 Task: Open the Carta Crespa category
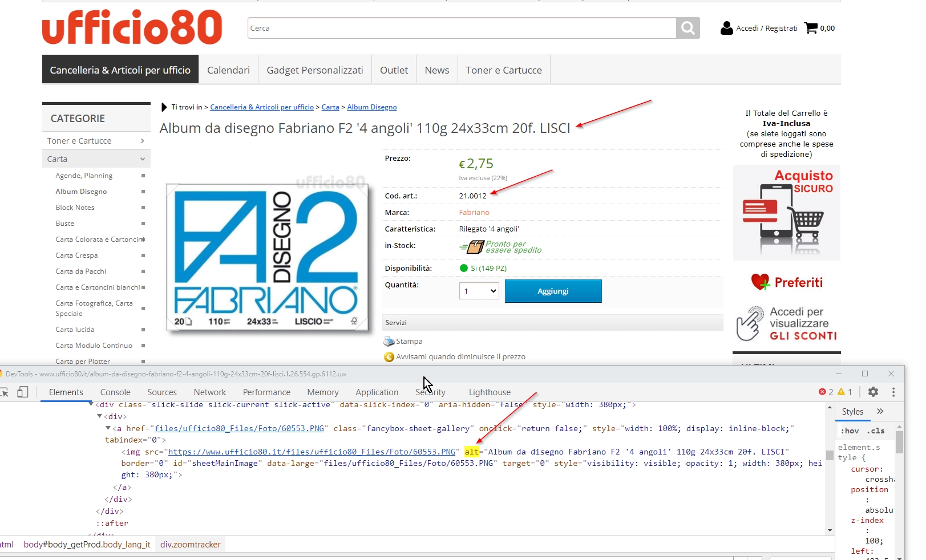76,255
